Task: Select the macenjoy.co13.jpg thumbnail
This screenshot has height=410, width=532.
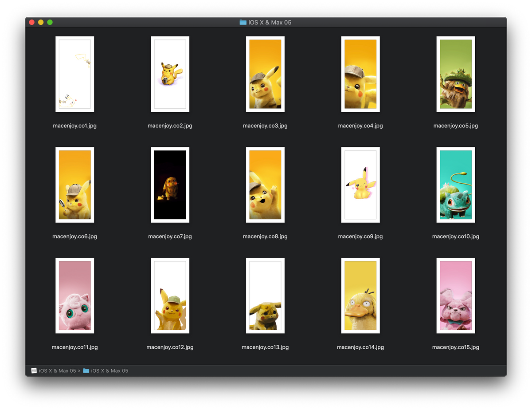Action: tap(265, 296)
